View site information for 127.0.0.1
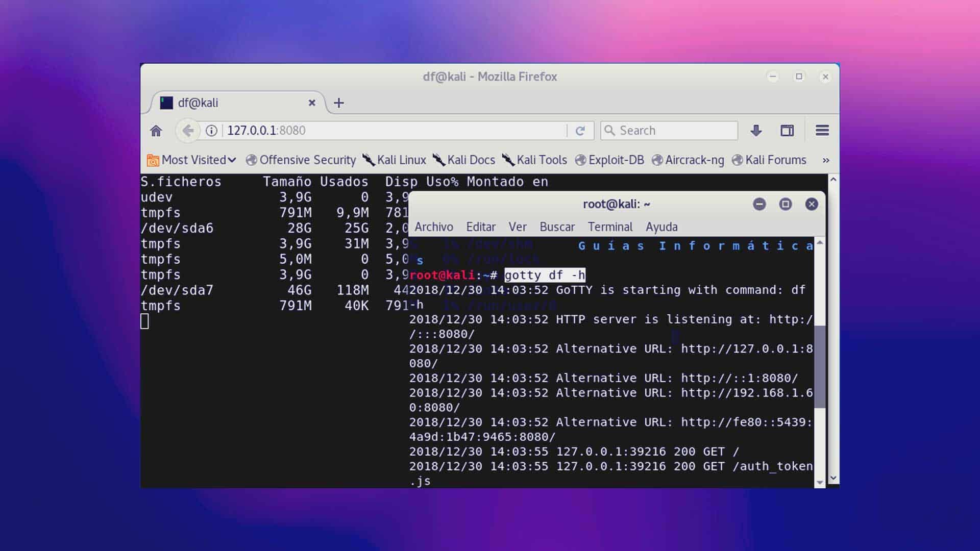Screen dimensions: 980x551 tap(211, 131)
